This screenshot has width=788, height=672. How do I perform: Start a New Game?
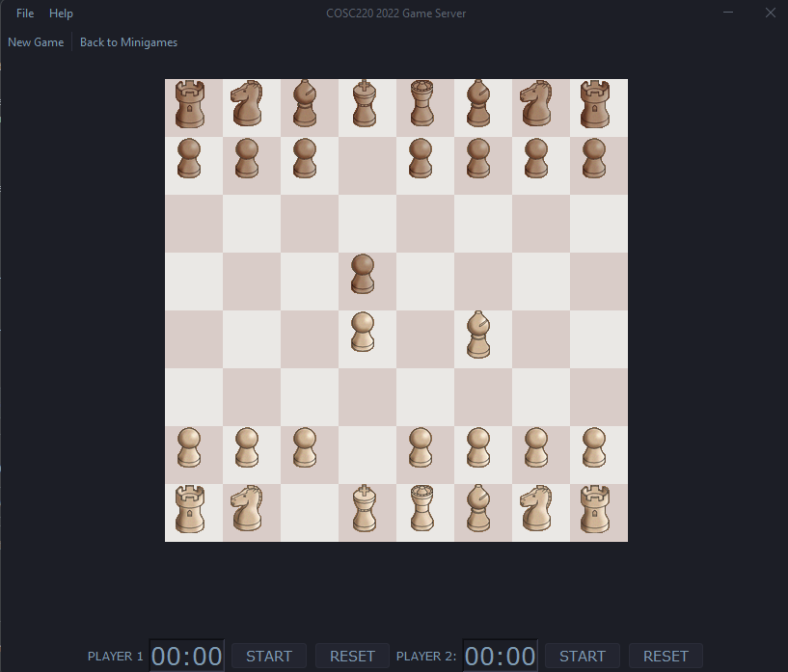tap(35, 42)
